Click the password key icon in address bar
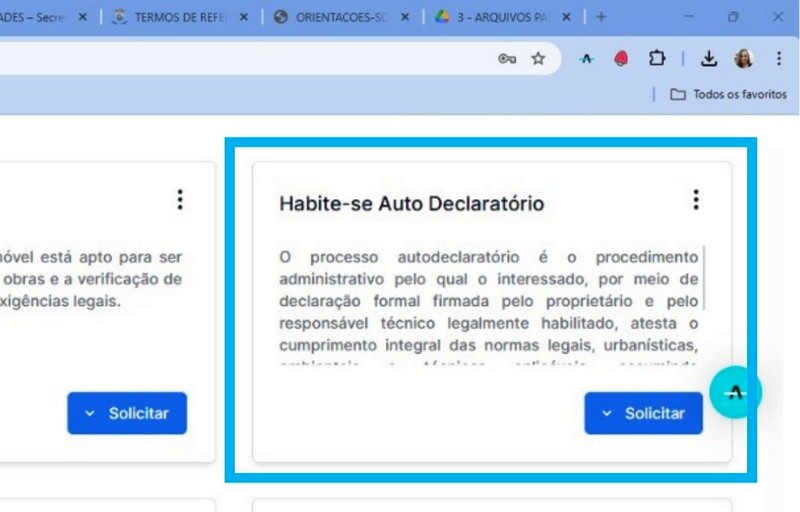This screenshot has height=512, width=800. click(507, 59)
